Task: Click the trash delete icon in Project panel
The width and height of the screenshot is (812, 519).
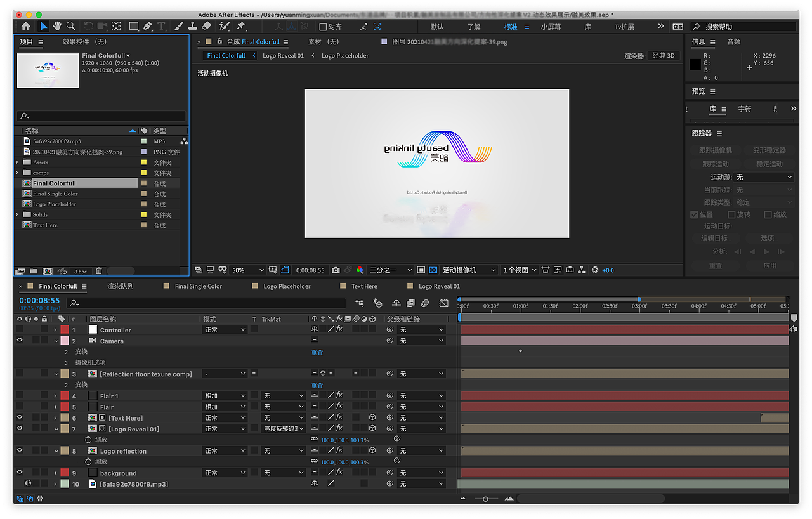Action: [x=98, y=271]
